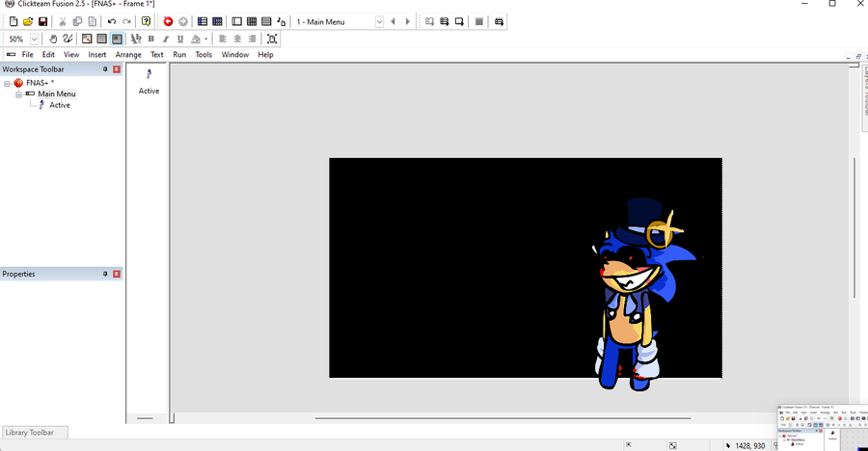The height and width of the screenshot is (451, 868).
Task: Click the dark blue grid icon beside Storyboard Editor
Action: (217, 21)
